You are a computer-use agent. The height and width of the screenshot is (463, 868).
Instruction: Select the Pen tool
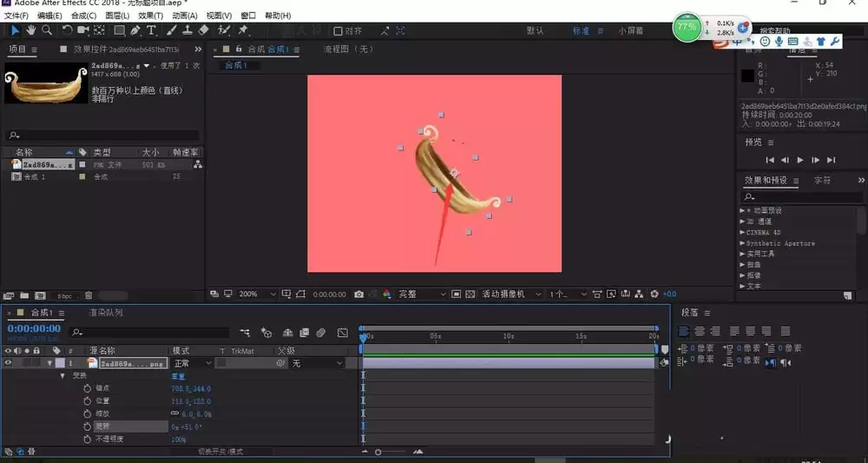tap(135, 30)
